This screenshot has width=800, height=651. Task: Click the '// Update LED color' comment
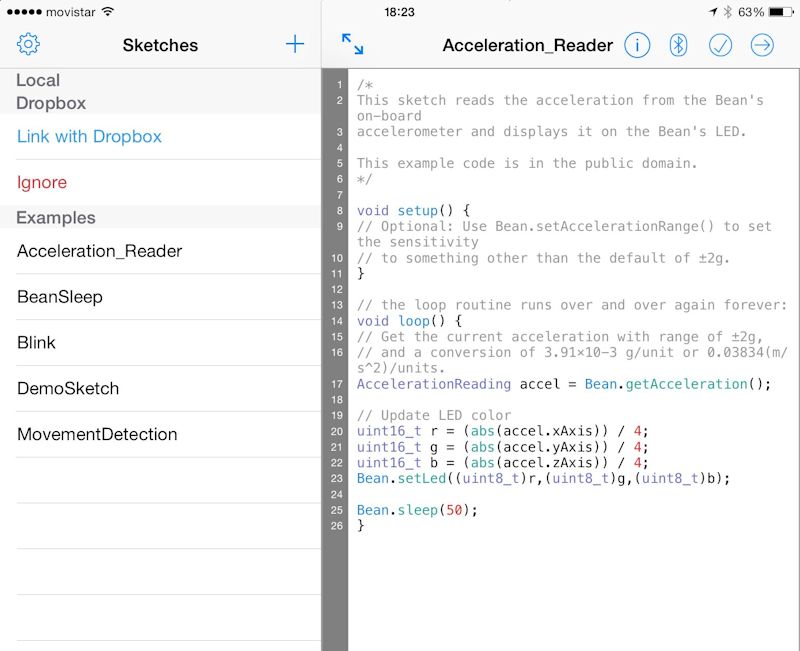pyautogui.click(x=434, y=415)
